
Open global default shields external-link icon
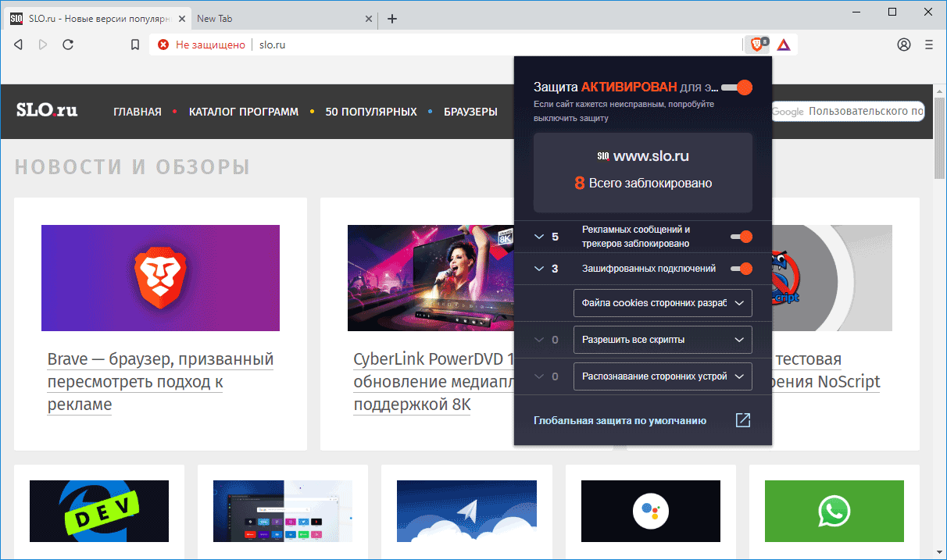click(x=743, y=420)
